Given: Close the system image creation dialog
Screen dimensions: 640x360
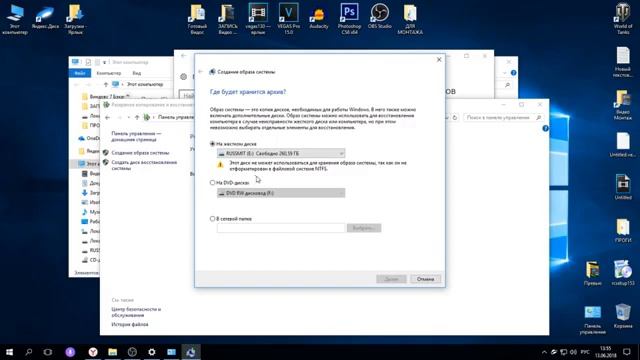Looking at the screenshot, I should pyautogui.click(x=439, y=60).
